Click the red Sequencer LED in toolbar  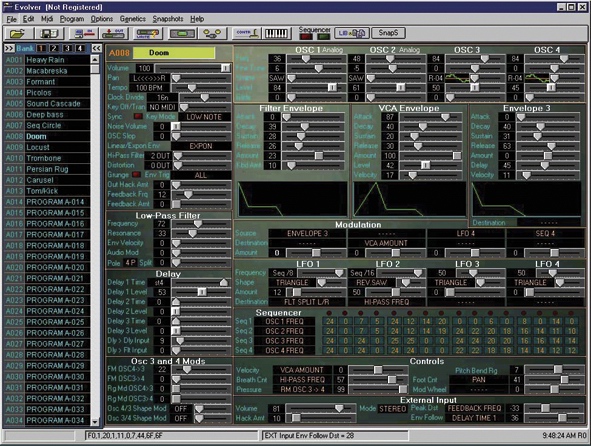tap(306, 37)
